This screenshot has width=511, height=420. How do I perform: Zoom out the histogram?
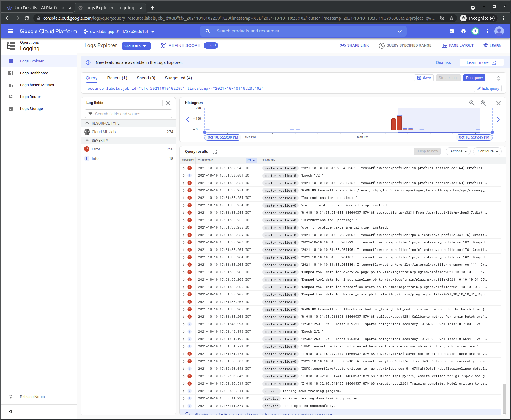(472, 103)
